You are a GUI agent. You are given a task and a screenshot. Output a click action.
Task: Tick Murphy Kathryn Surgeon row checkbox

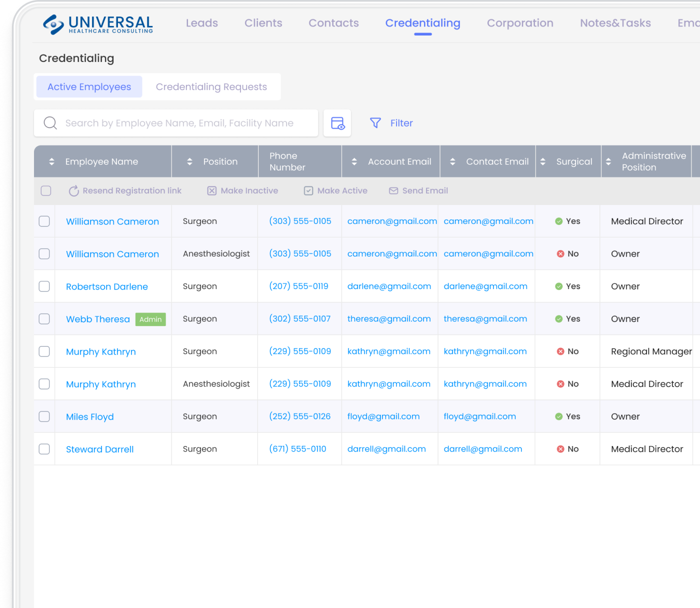coord(44,351)
